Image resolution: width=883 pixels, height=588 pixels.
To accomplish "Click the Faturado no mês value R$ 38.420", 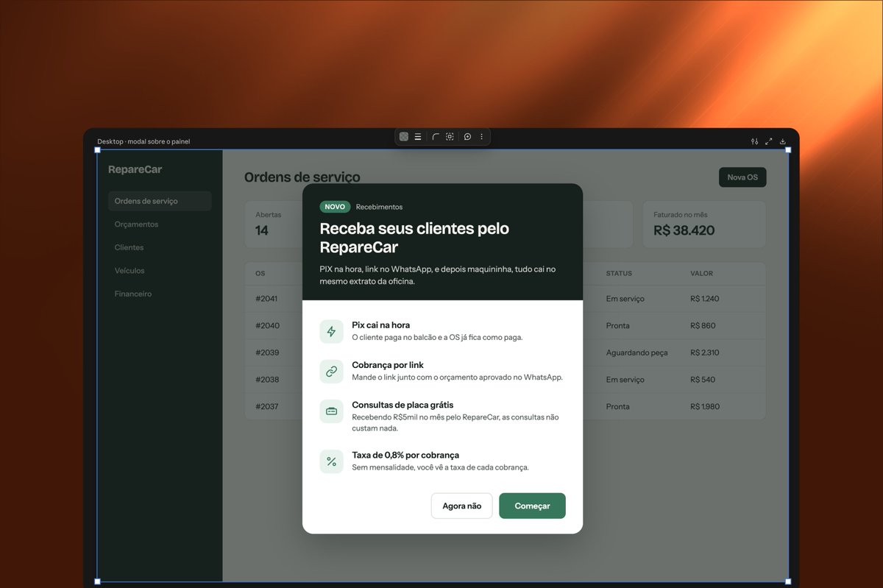I will (x=684, y=230).
